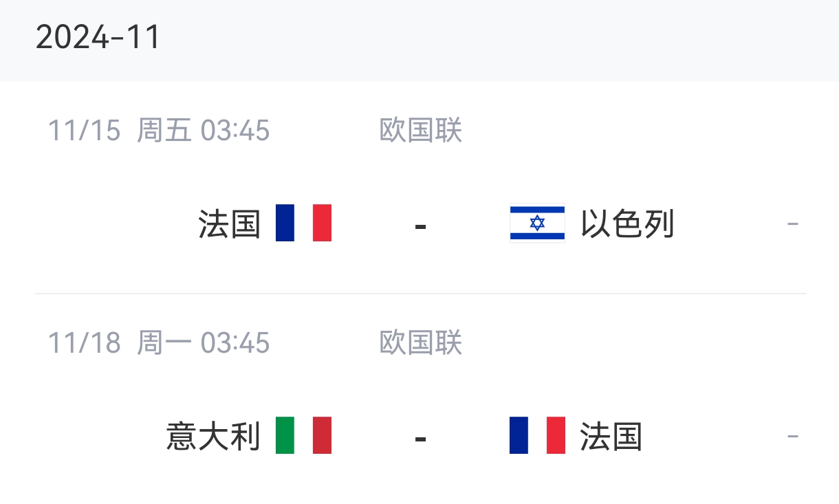Click the 11/18 match date
The width and height of the screenshot is (839, 504).
click(84, 342)
